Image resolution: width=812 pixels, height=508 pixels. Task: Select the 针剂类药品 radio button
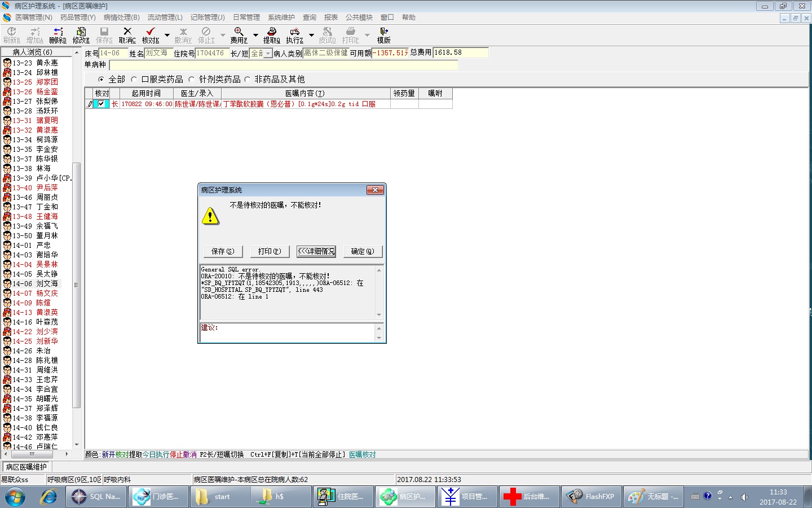(191, 80)
